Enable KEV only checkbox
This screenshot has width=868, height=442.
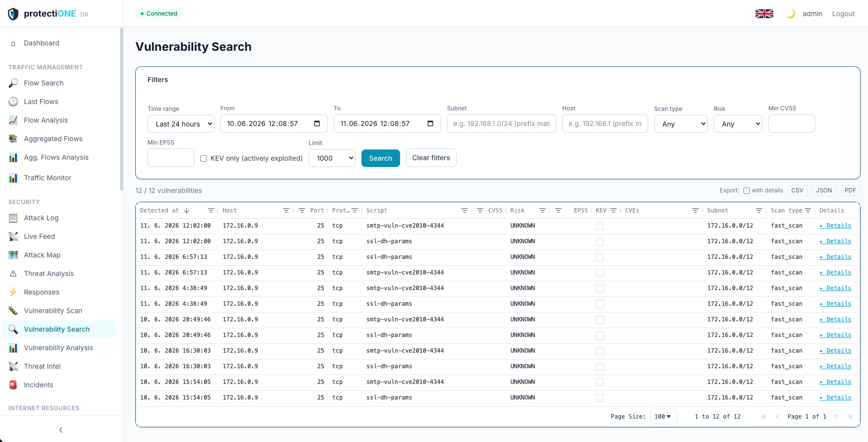click(x=203, y=158)
